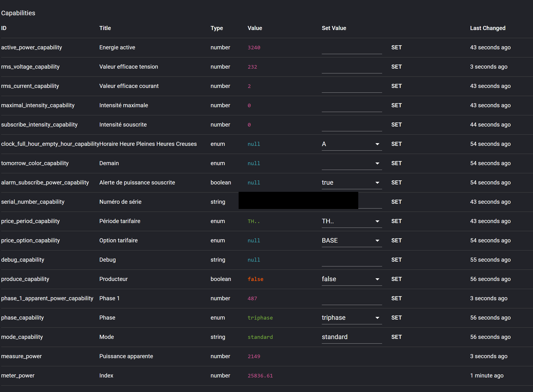Focus the active_power_capability set value field
Image resolution: width=533 pixels, height=392 pixels.
coord(352,48)
